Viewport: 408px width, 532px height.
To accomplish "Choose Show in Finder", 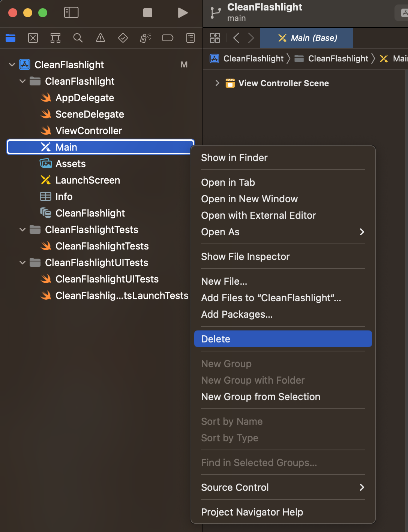I will [283, 158].
